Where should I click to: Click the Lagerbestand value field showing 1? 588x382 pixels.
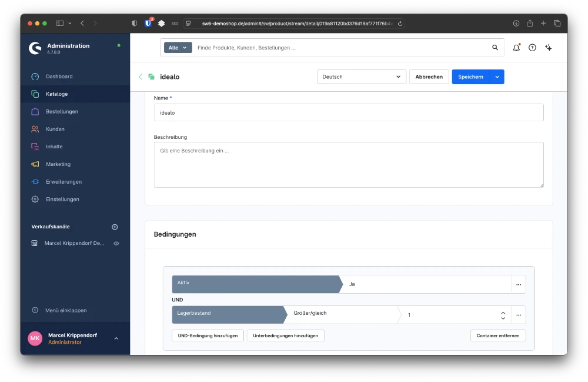(450, 315)
